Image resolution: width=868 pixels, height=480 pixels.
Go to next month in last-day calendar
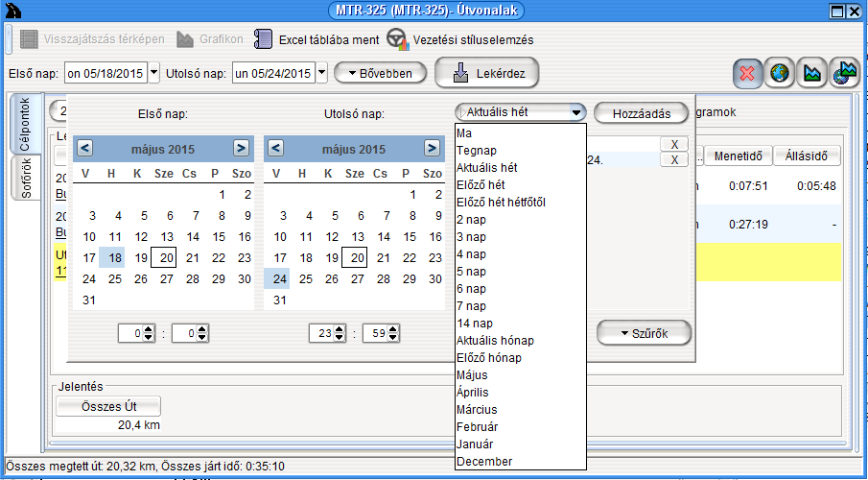click(x=432, y=149)
